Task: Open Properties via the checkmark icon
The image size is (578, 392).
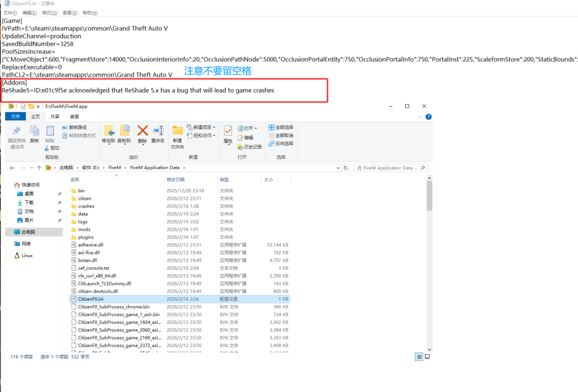Action: [x=228, y=133]
